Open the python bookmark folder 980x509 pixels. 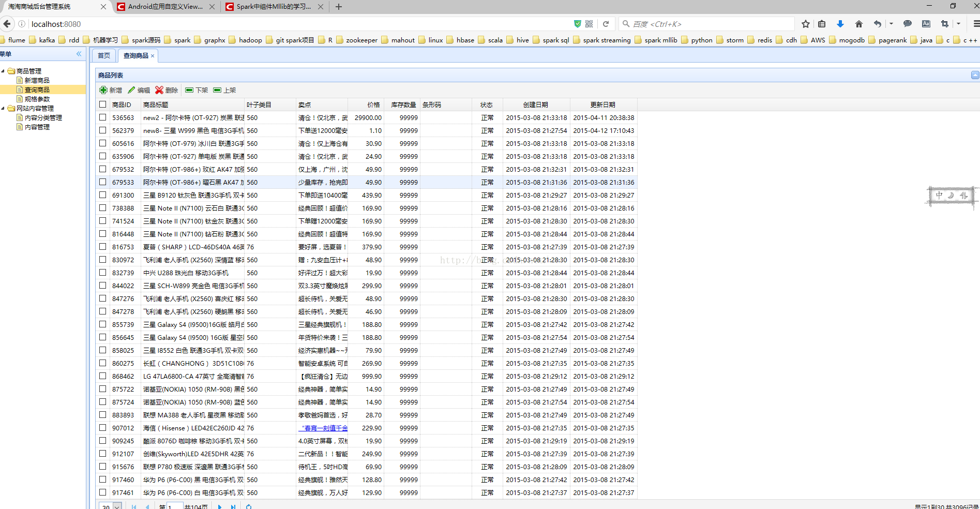pyautogui.click(x=697, y=40)
